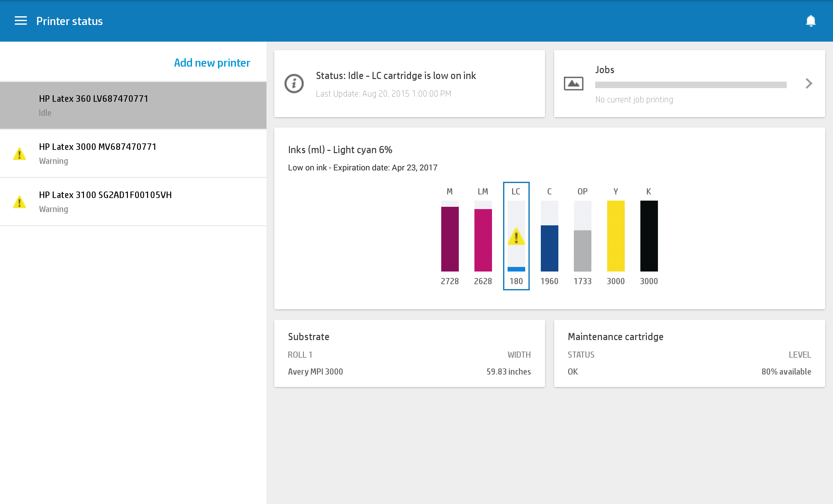
Task: Open the hamburger navigation menu
Action: point(20,21)
